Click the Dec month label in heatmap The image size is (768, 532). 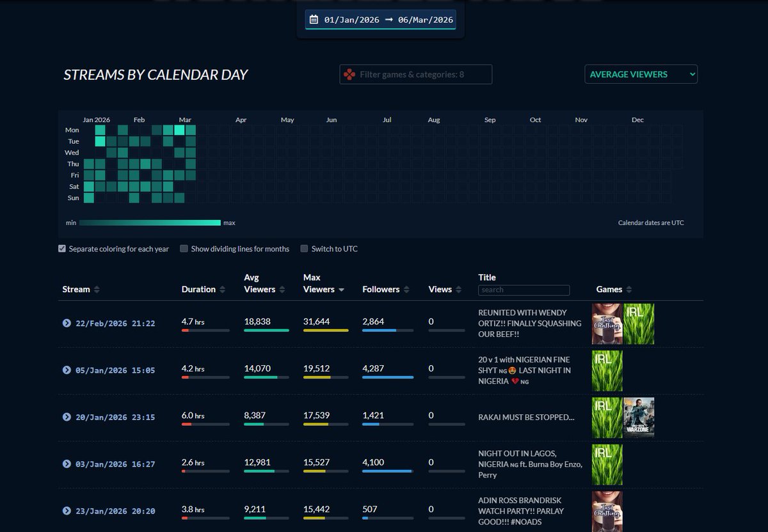pos(637,120)
